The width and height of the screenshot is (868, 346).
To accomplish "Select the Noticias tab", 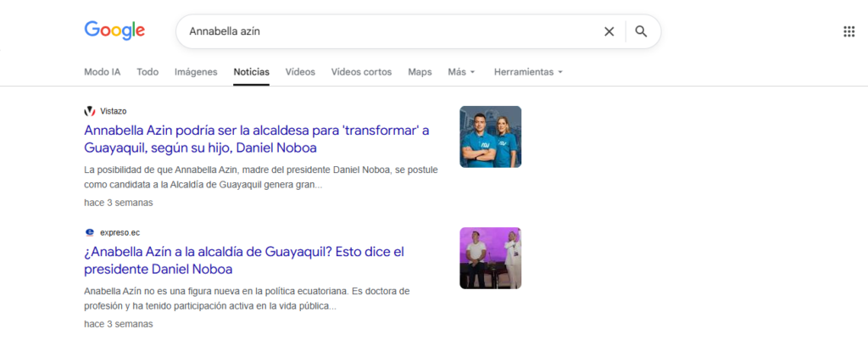I will tap(252, 72).
